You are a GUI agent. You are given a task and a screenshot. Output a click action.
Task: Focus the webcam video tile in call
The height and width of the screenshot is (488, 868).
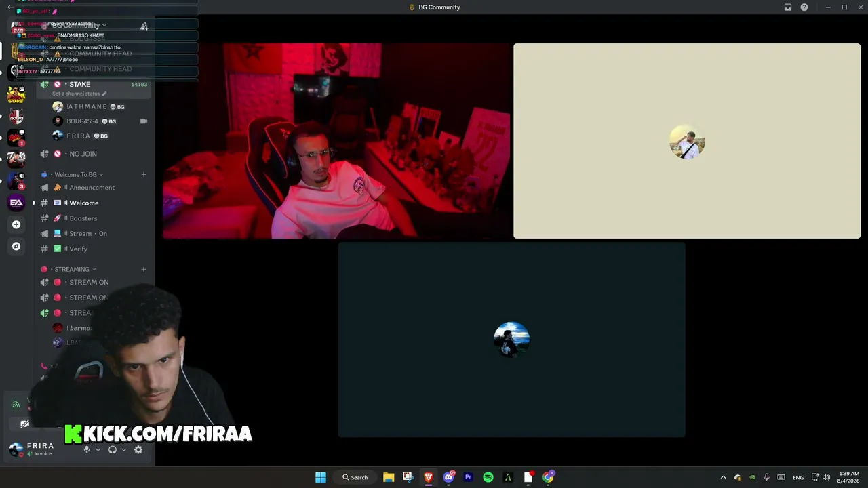(336, 141)
